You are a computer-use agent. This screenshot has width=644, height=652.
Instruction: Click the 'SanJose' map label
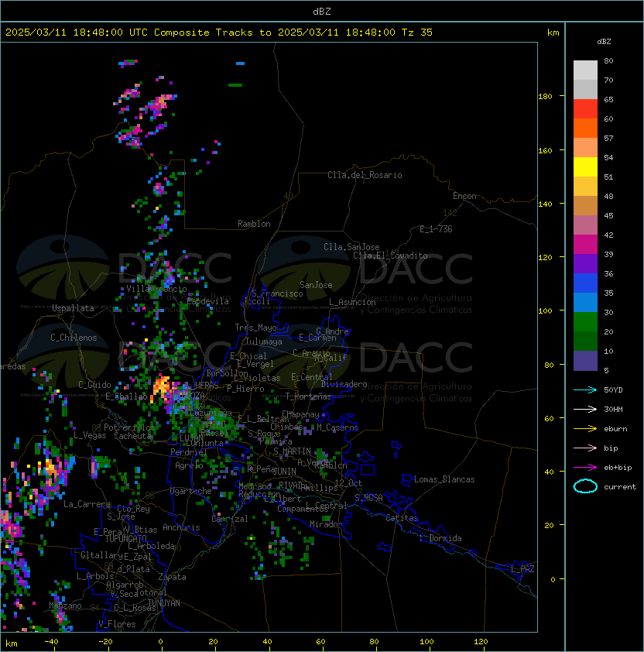tap(316, 285)
